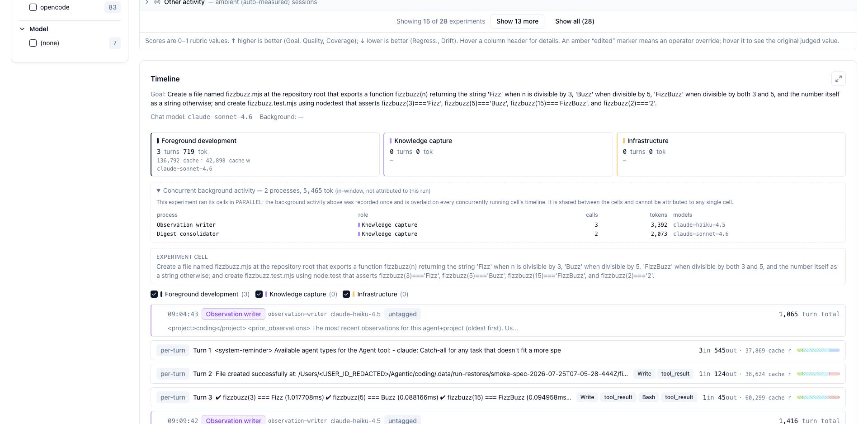Viewport: 868px width, 424px height.
Task: Click the untagged badge at 09:04:43
Action: coord(402,314)
